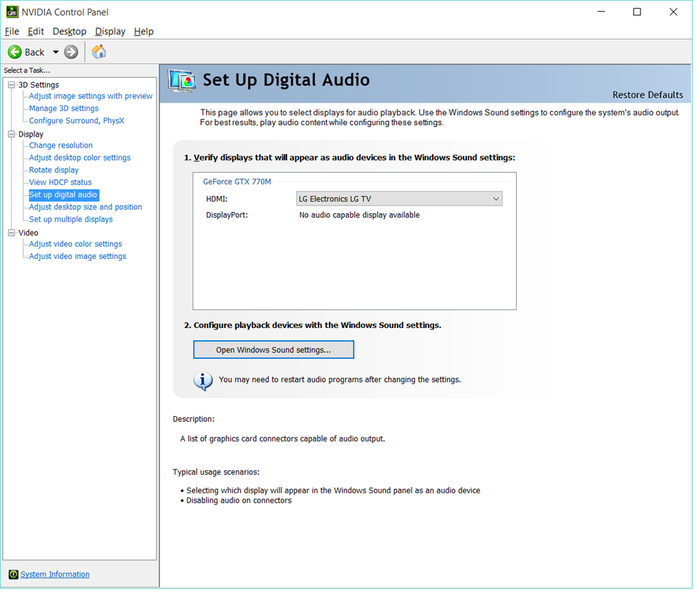Image resolution: width=700 pixels, height=593 pixels.
Task: Select View HDCP status task
Action: click(61, 184)
